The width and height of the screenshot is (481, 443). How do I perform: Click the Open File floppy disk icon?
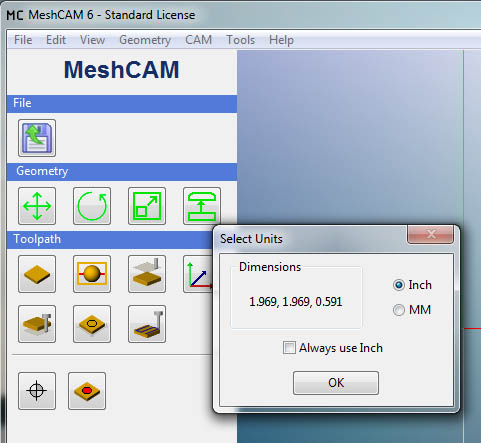(37, 138)
